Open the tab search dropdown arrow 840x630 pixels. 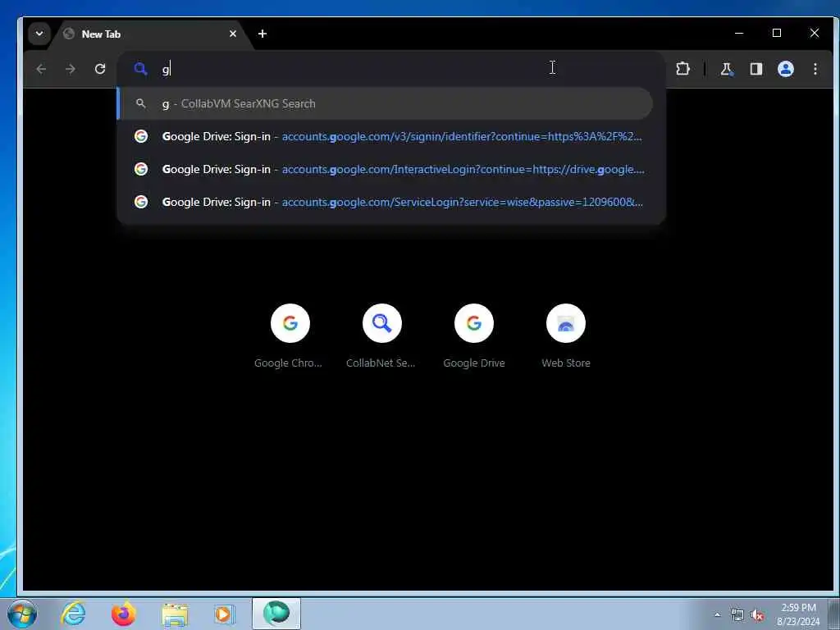point(39,34)
